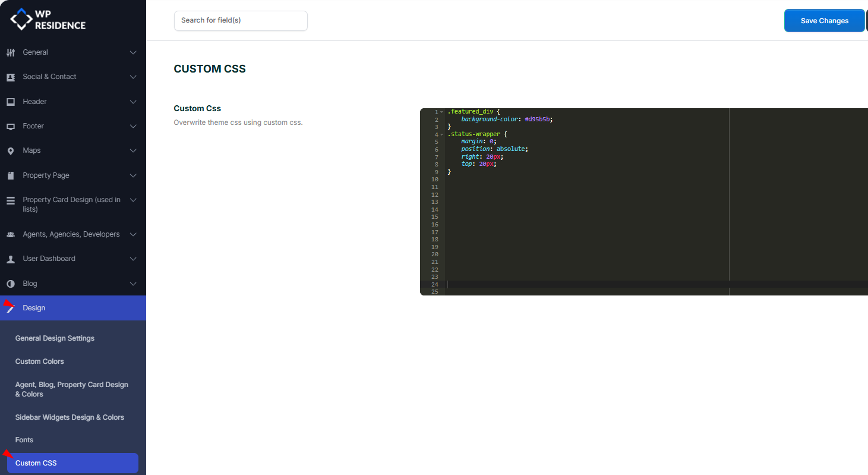Click the Property Page building icon
This screenshot has height=475, width=868.
[x=11, y=175]
